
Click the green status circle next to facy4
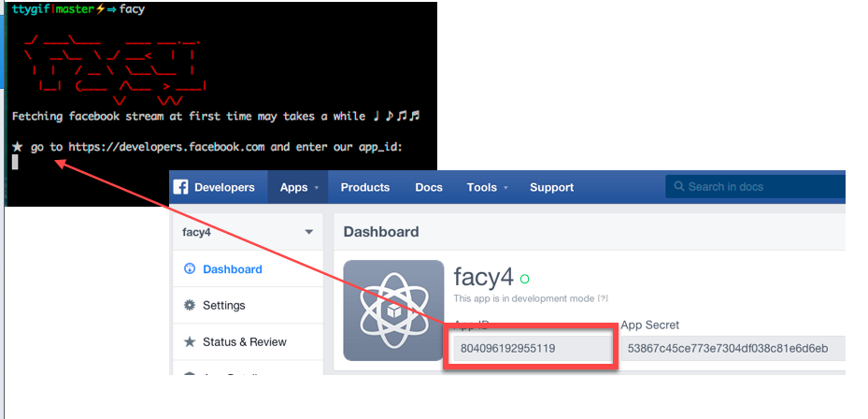tap(525, 279)
